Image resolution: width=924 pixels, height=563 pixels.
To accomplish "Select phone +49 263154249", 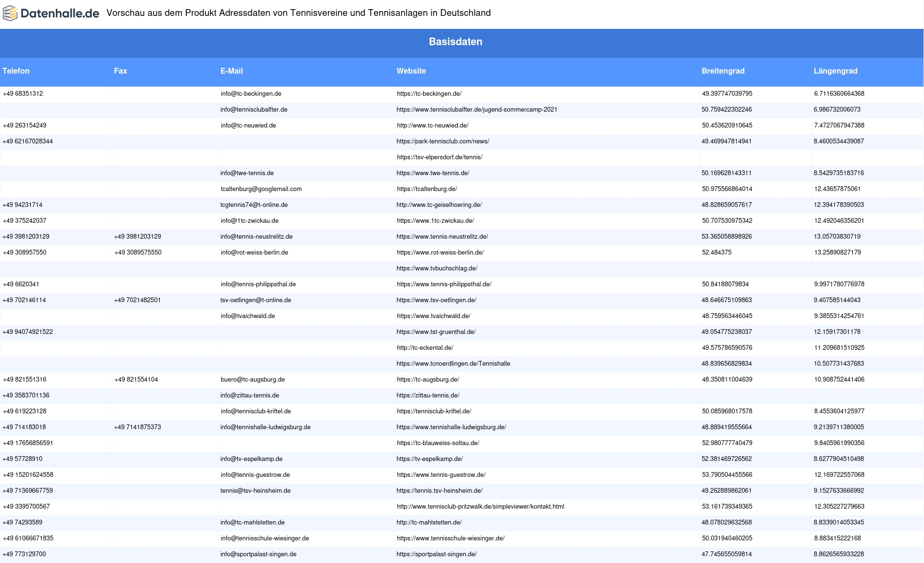I will 25,126.
